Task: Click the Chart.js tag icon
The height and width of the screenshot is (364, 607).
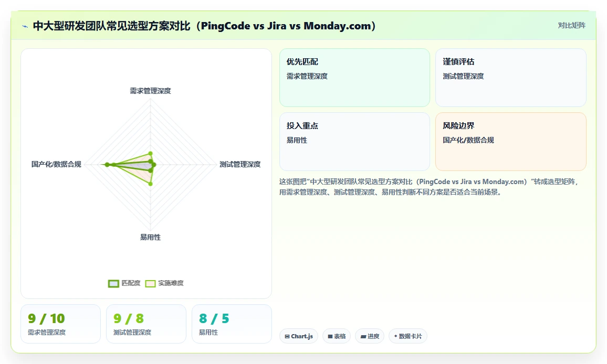Action: pyautogui.click(x=287, y=337)
